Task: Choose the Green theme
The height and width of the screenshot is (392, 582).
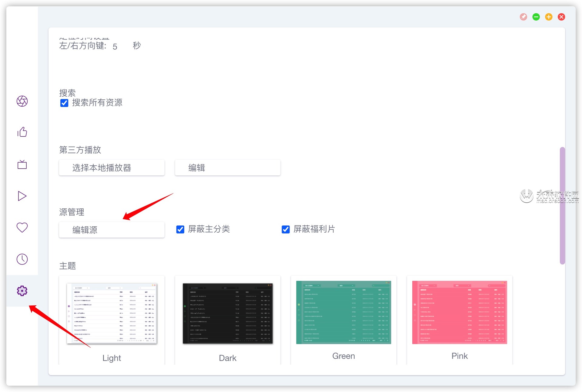Action: (343, 312)
